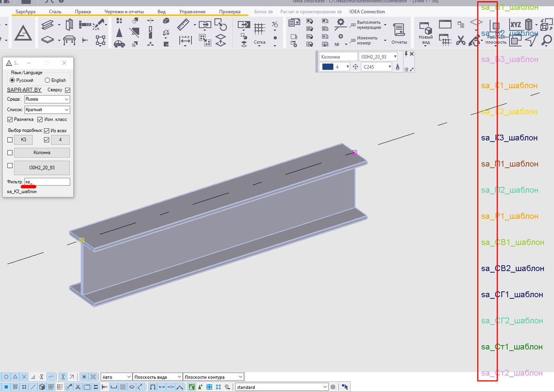This screenshot has height=392, width=554.
Task: Click the balance scales icon
Action: 166,32
